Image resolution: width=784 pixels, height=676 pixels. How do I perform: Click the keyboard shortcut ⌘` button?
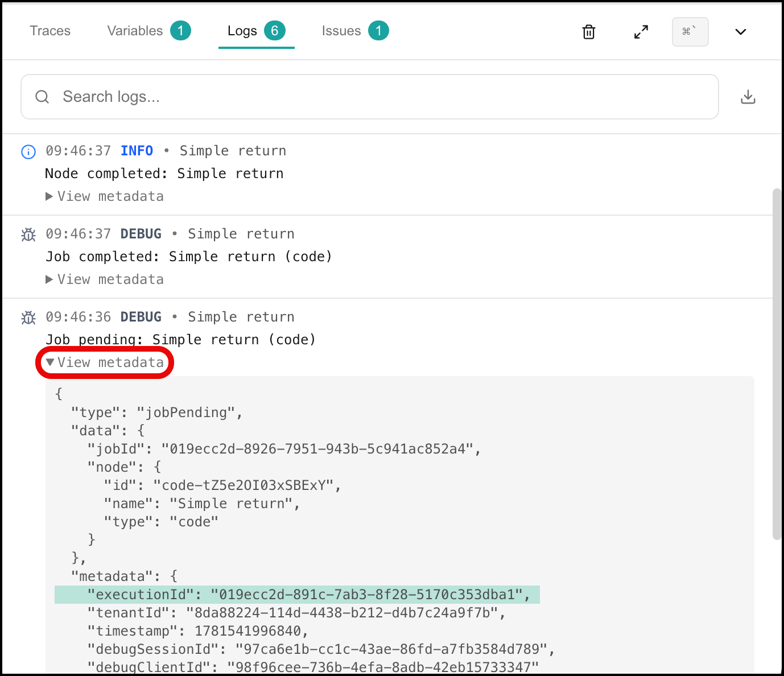690,32
